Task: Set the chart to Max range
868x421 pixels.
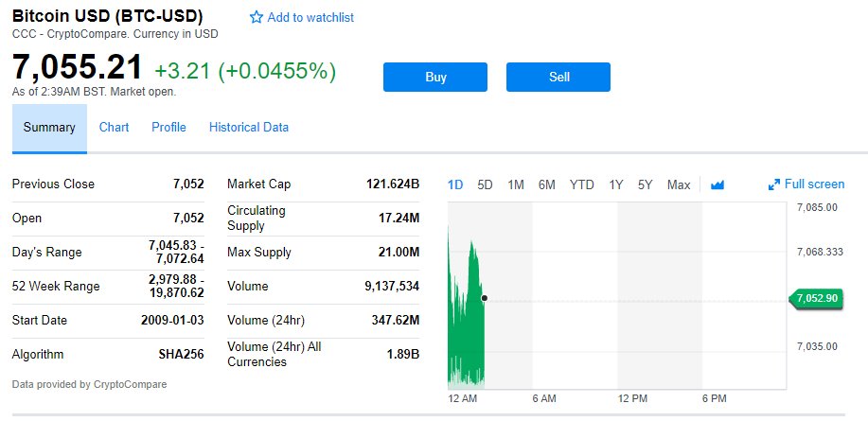Action: pos(679,184)
